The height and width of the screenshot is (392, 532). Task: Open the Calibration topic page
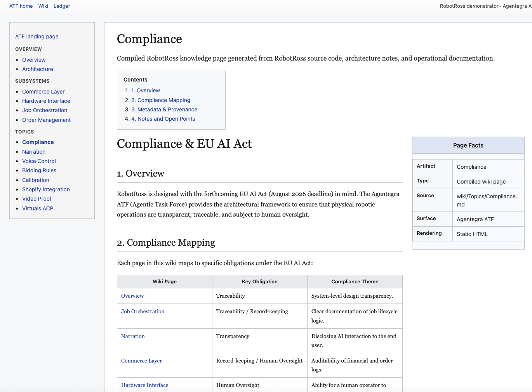35,180
